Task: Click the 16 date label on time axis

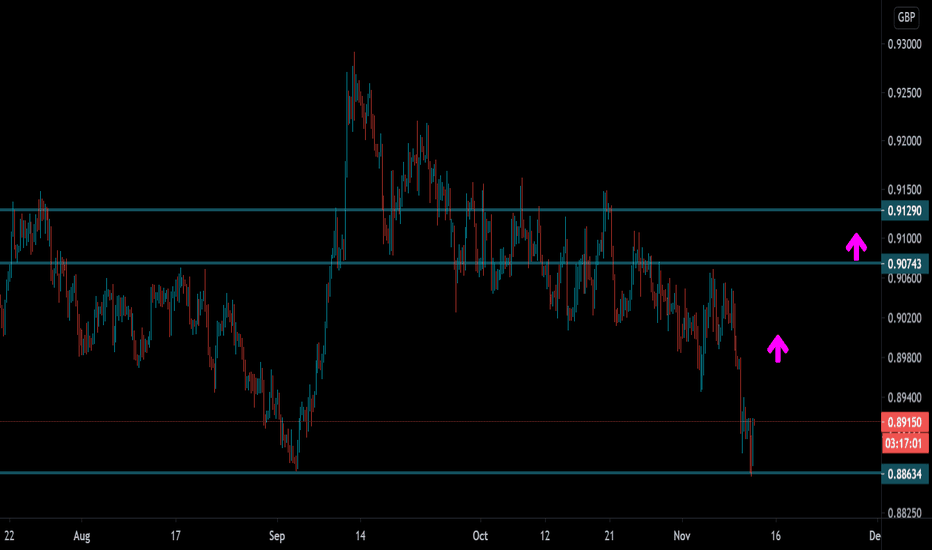Action: pyautogui.click(x=776, y=536)
